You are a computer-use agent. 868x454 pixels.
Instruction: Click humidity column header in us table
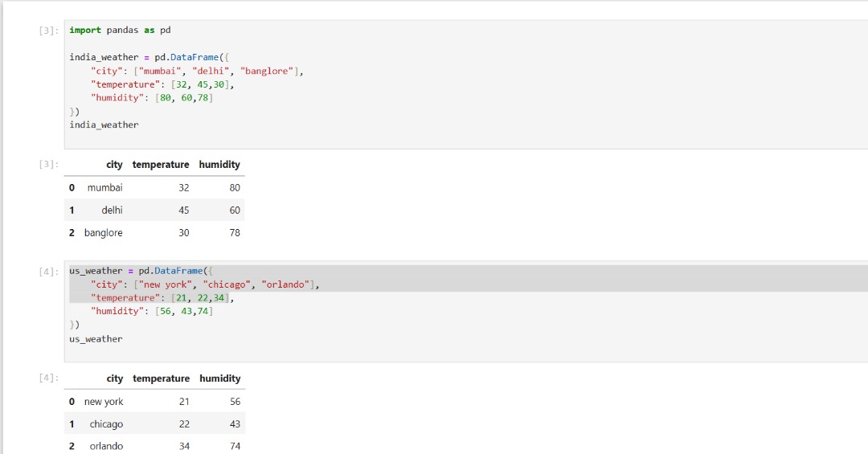pos(219,378)
